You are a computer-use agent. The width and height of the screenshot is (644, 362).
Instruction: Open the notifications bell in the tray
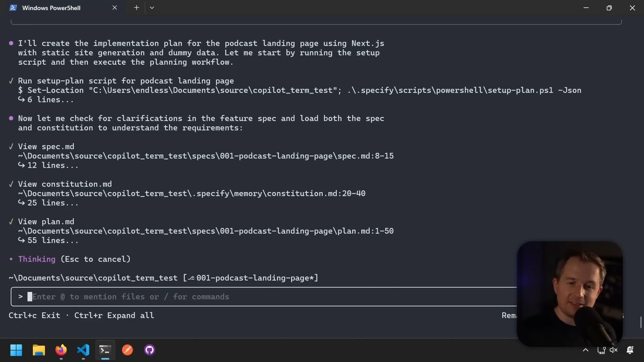[630, 350]
